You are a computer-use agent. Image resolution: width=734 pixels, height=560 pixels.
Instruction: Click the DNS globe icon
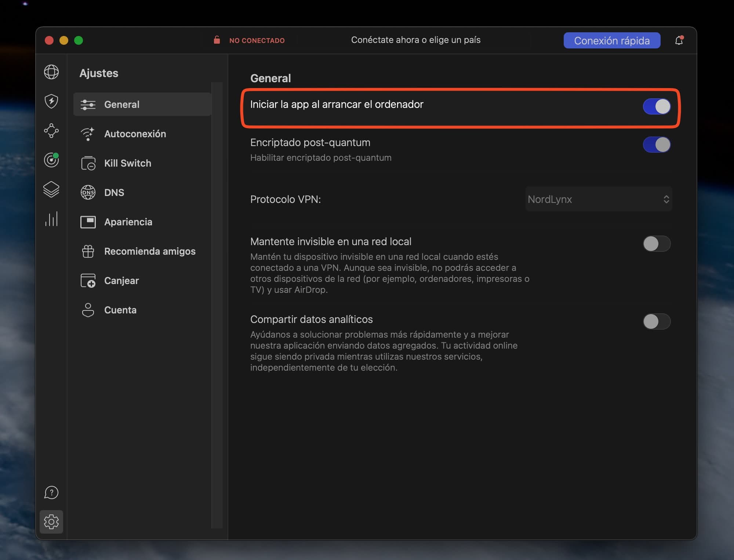click(88, 193)
